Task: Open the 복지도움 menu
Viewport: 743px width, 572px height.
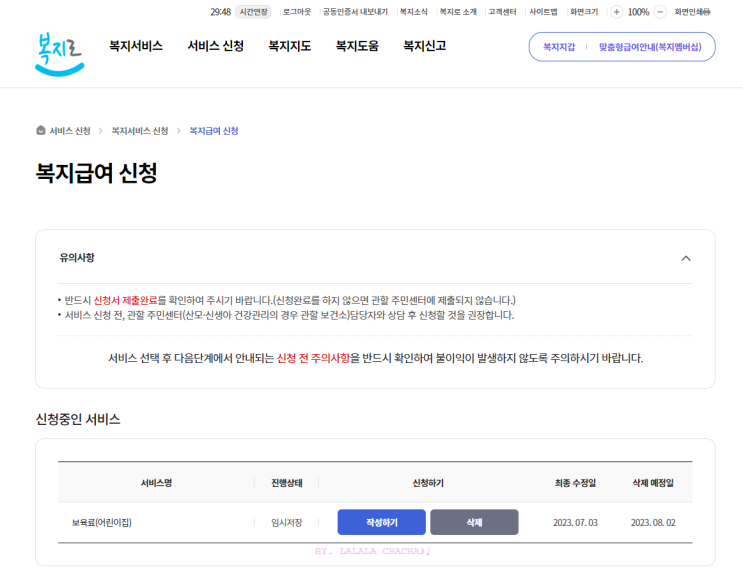Action: tap(357, 46)
